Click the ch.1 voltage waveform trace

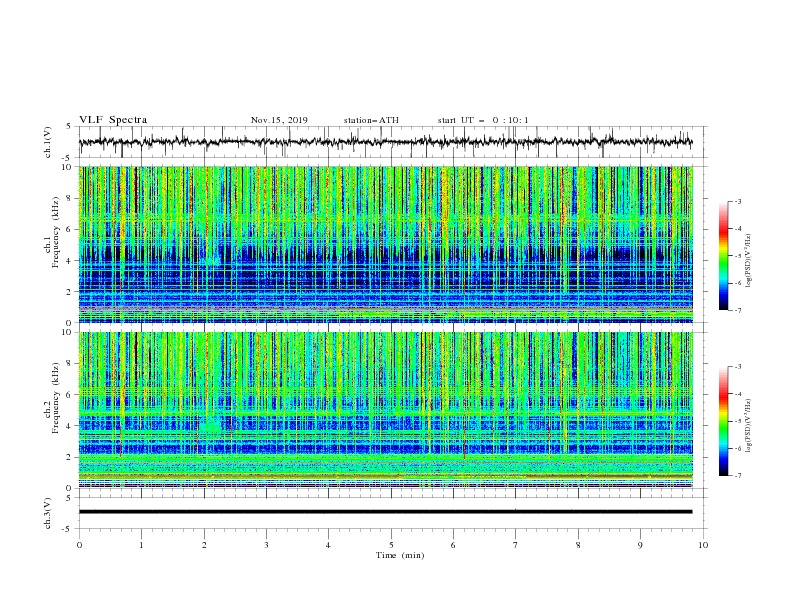pyautogui.click(x=385, y=142)
